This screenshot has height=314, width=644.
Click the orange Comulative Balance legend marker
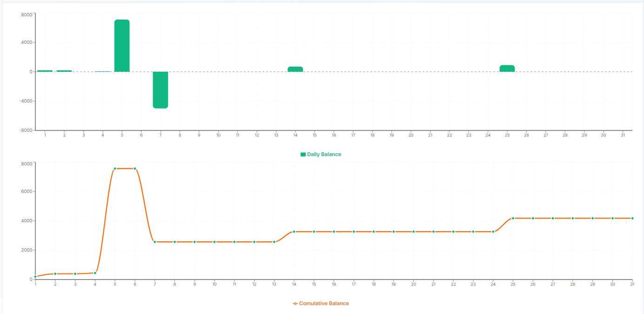click(295, 303)
